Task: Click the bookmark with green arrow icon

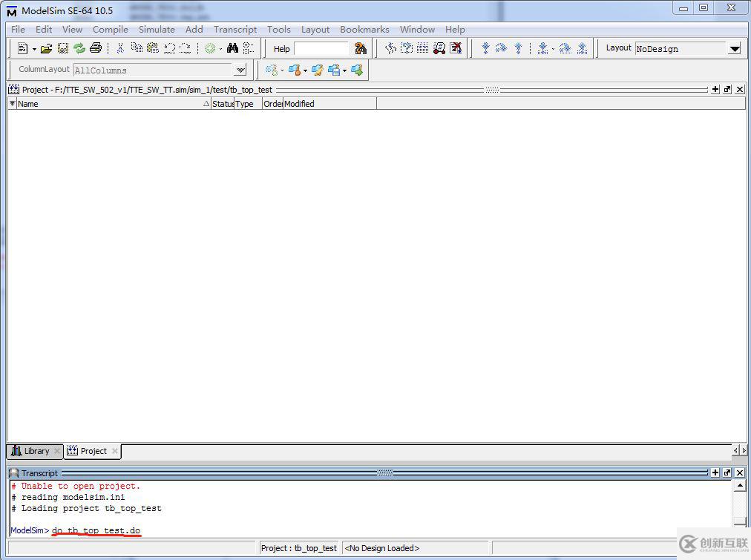Action: (357, 70)
